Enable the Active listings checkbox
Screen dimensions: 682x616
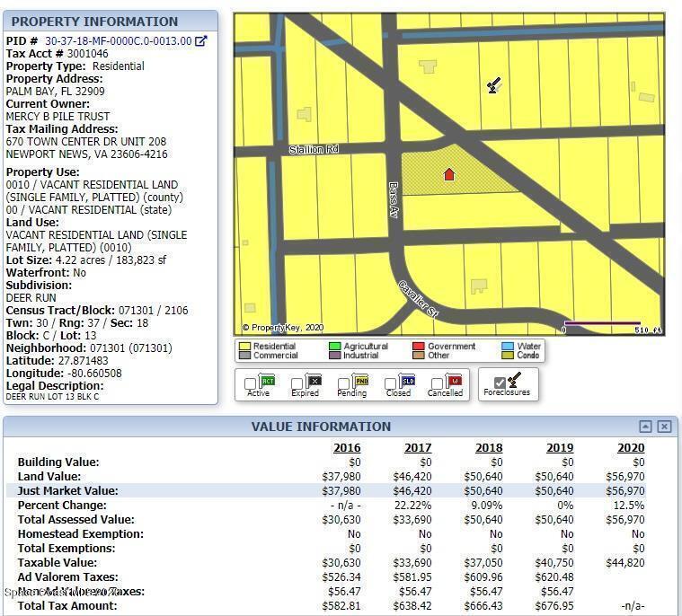tap(251, 384)
